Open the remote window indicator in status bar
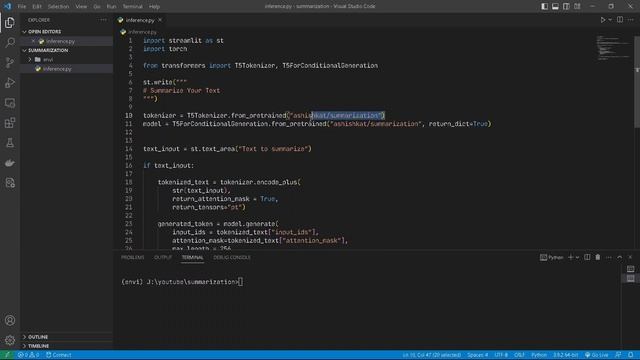This screenshot has height=360, width=640. click(7, 355)
